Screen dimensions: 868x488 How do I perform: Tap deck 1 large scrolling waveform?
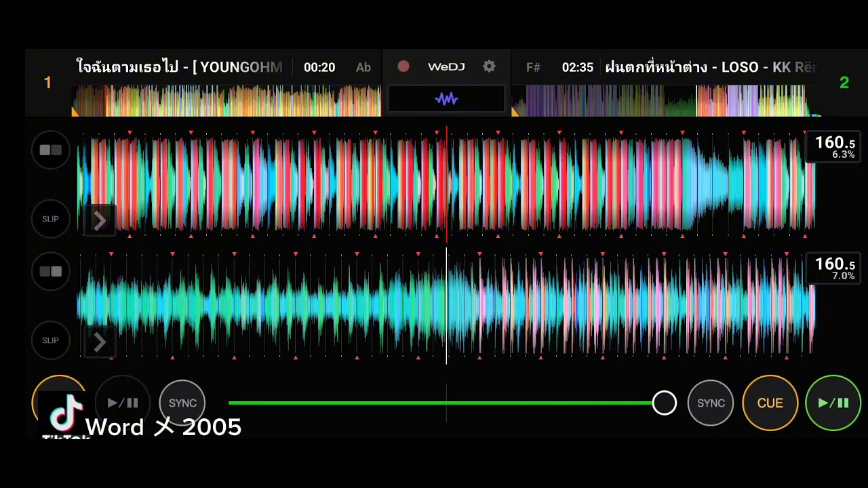click(446, 184)
